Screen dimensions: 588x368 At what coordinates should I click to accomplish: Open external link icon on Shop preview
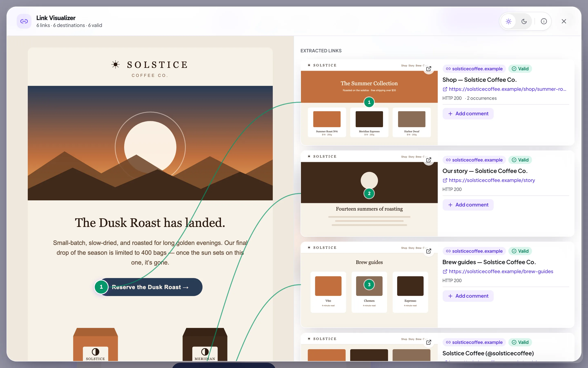pos(429,69)
